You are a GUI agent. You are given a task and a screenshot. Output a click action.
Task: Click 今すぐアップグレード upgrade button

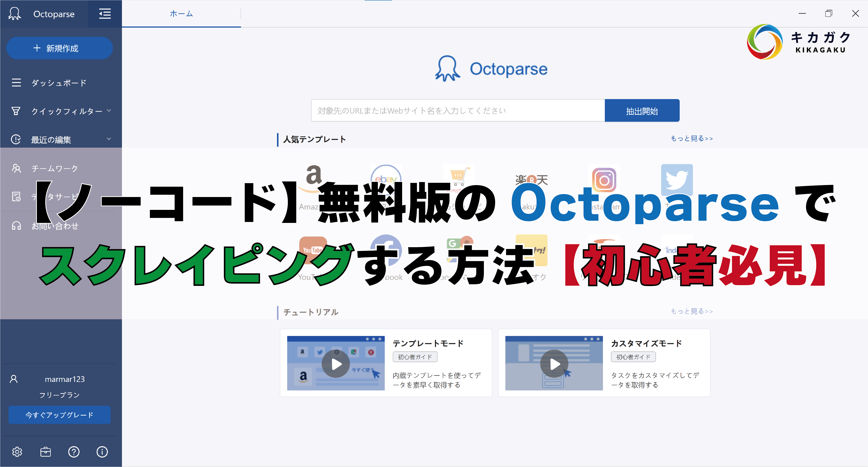coord(60,415)
